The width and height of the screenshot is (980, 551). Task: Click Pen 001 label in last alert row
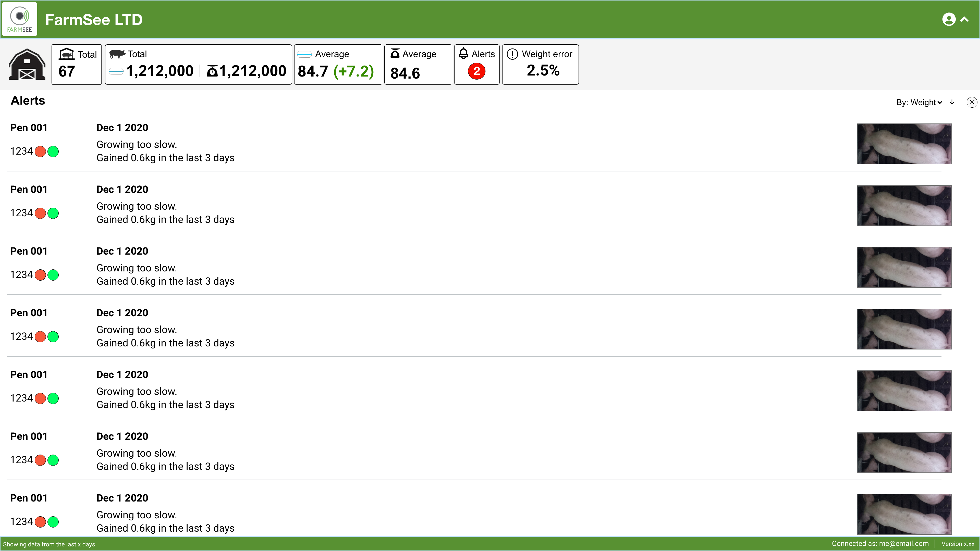29,498
